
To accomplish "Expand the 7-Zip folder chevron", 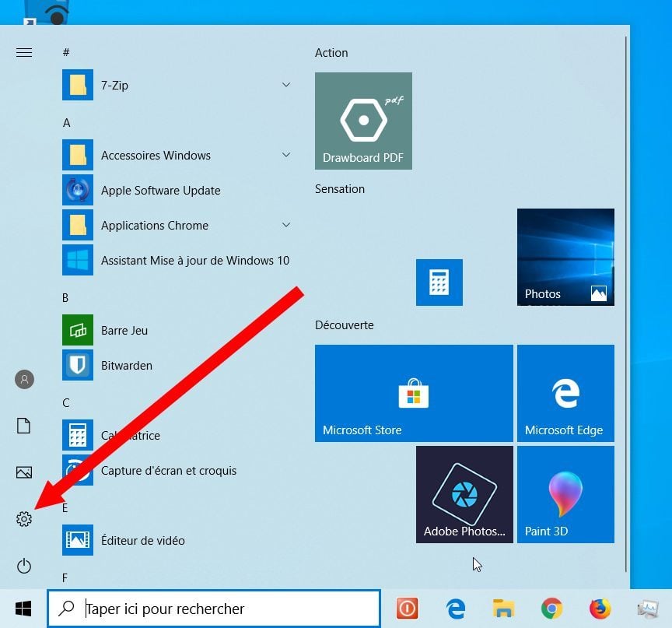I will [286, 85].
